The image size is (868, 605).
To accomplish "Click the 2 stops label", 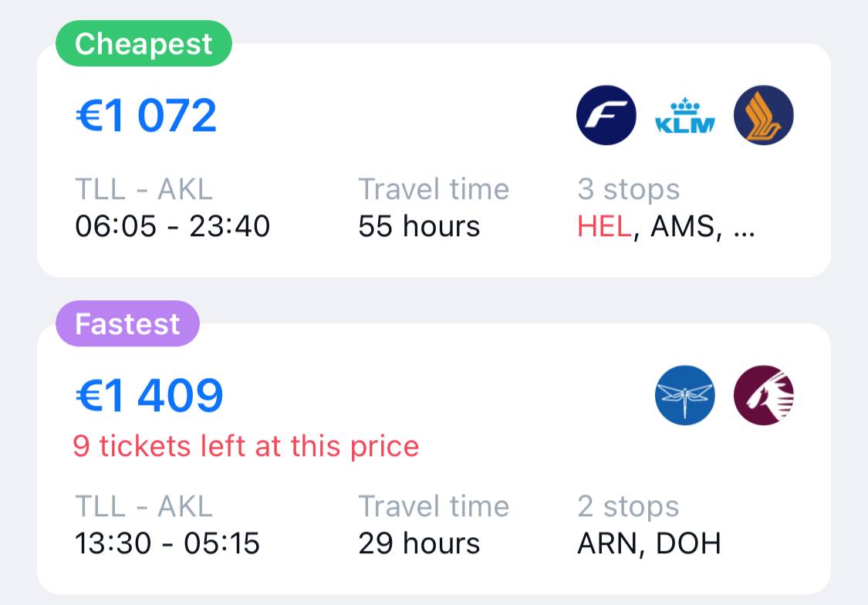I will (629, 507).
